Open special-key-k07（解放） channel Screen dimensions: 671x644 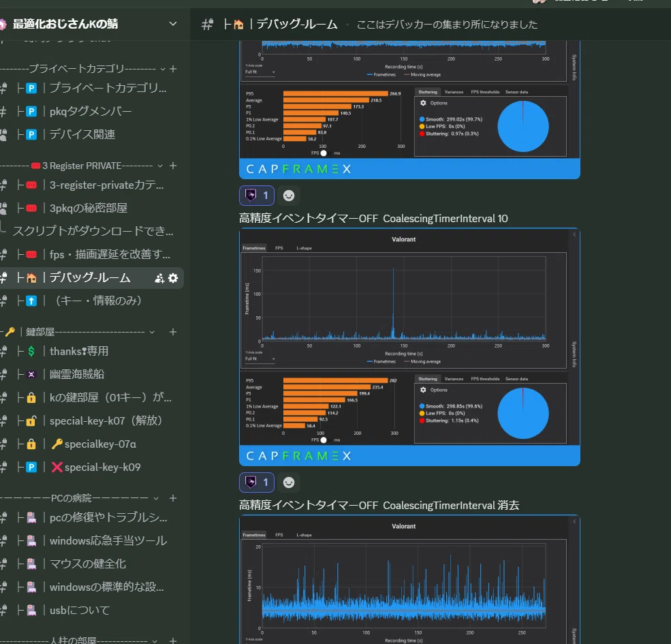(x=91, y=421)
